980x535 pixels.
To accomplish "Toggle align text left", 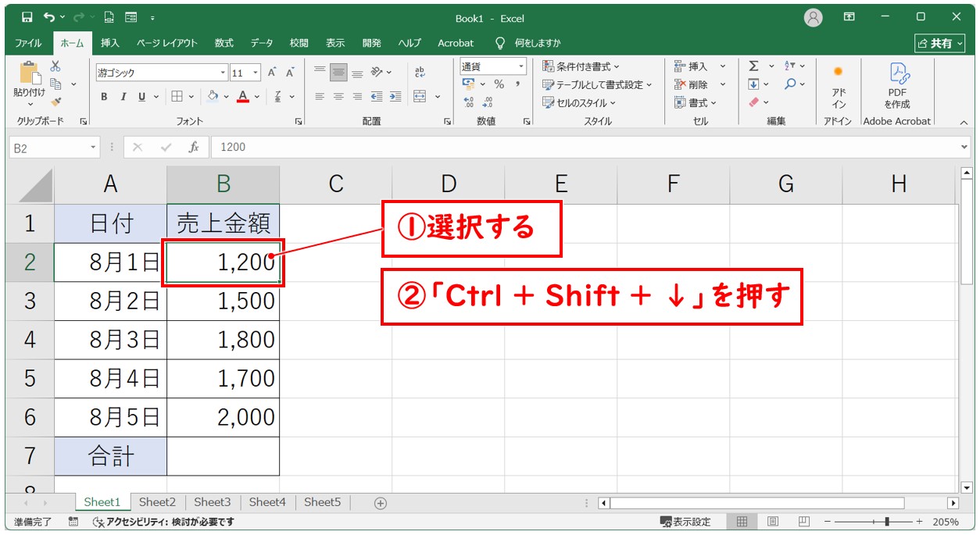I will click(320, 97).
